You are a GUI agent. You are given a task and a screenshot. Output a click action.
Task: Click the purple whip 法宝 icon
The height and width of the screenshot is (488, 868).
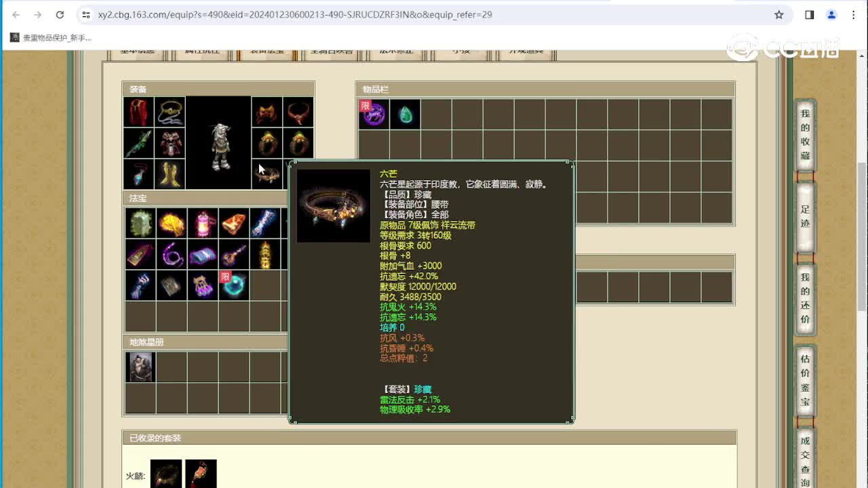[x=172, y=254]
